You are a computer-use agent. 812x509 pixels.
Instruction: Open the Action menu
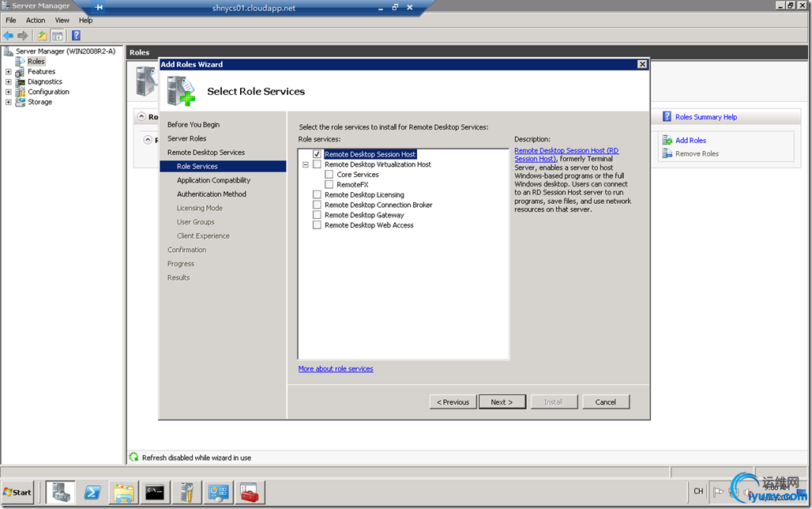36,21
